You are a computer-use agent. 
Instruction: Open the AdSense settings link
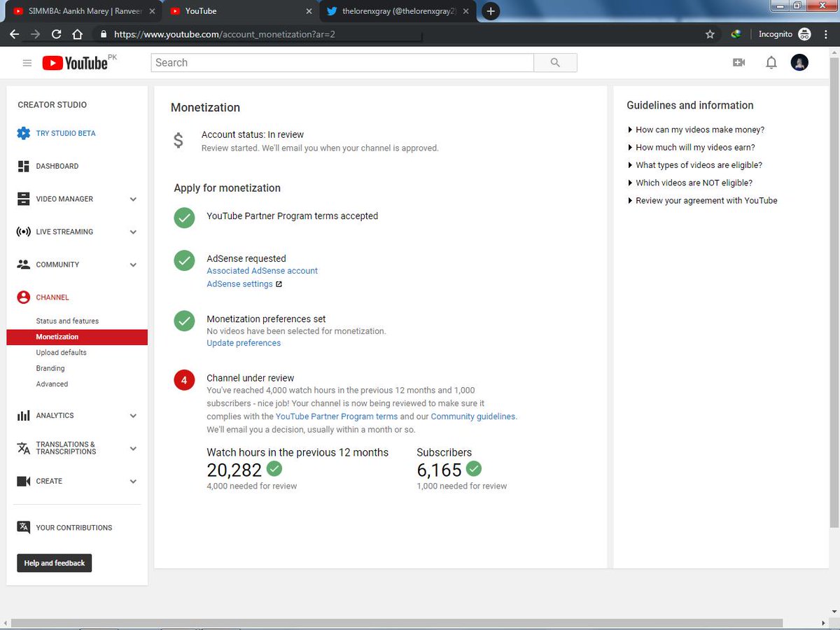[239, 284]
